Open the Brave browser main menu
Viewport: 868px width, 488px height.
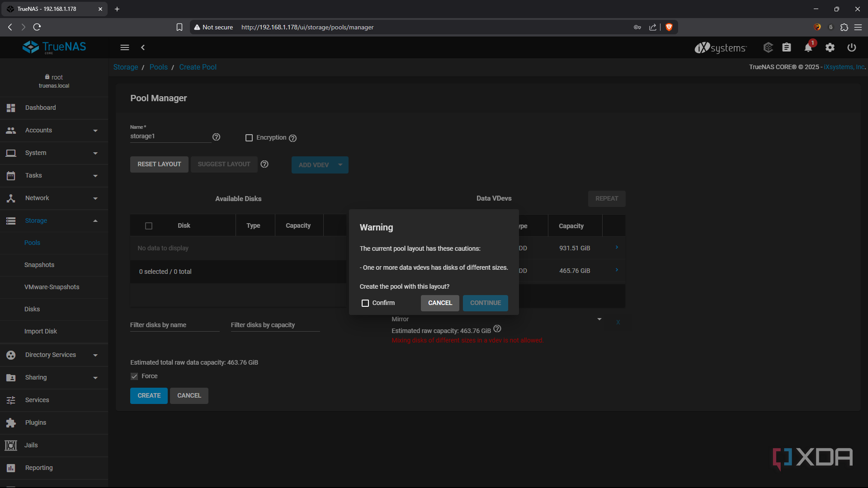858,27
